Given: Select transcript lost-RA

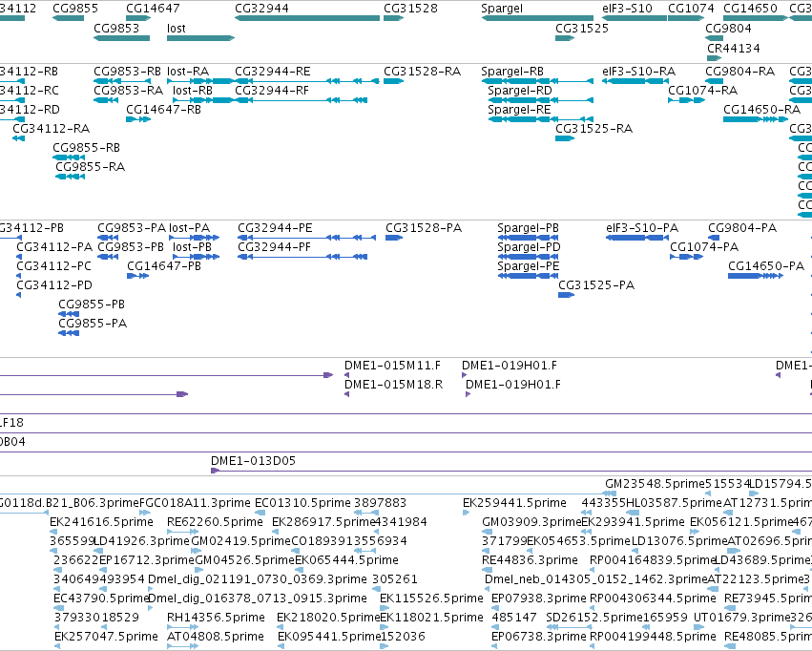Looking at the screenshot, I should [188, 71].
